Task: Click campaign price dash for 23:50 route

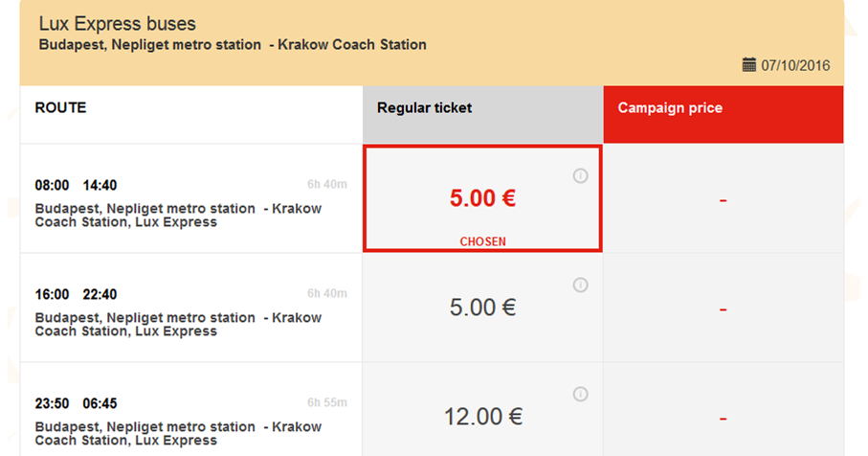Action: tap(723, 419)
